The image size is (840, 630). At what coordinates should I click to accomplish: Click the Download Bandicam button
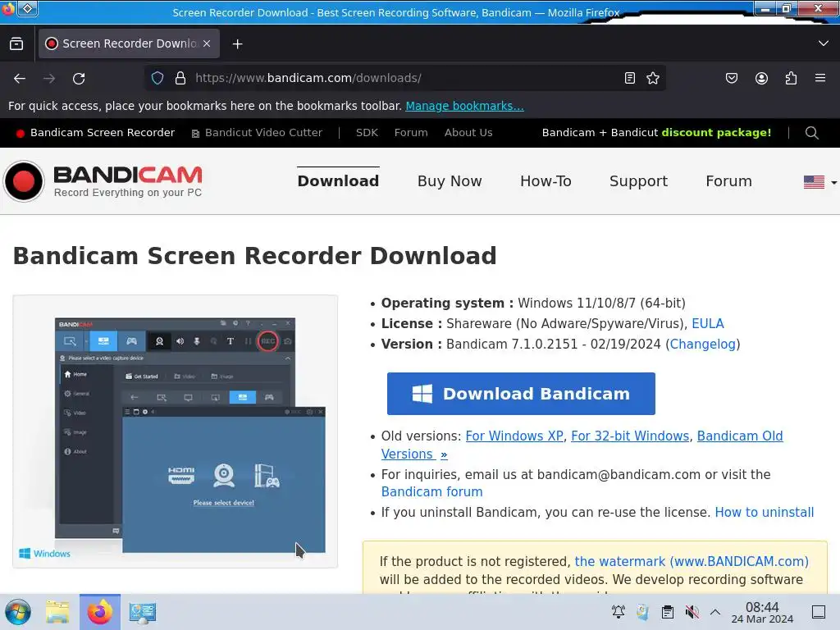(521, 394)
